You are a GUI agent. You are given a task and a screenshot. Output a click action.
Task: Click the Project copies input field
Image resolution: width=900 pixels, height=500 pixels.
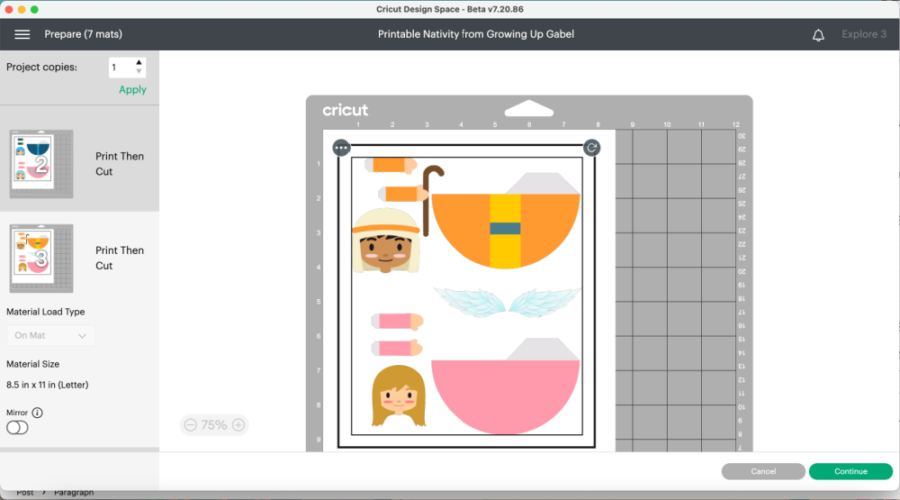[120, 68]
